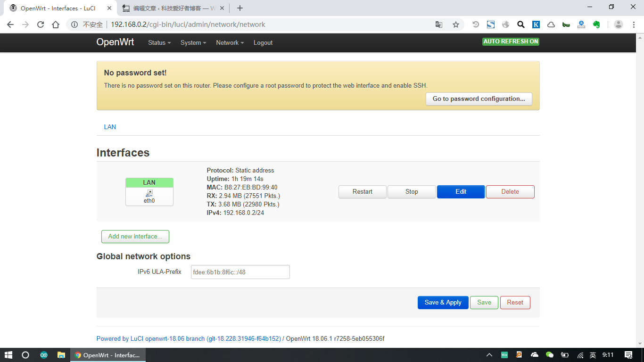This screenshot has height=362, width=644.
Task: Open Arduino IDE from the taskbar
Action: coord(44,355)
